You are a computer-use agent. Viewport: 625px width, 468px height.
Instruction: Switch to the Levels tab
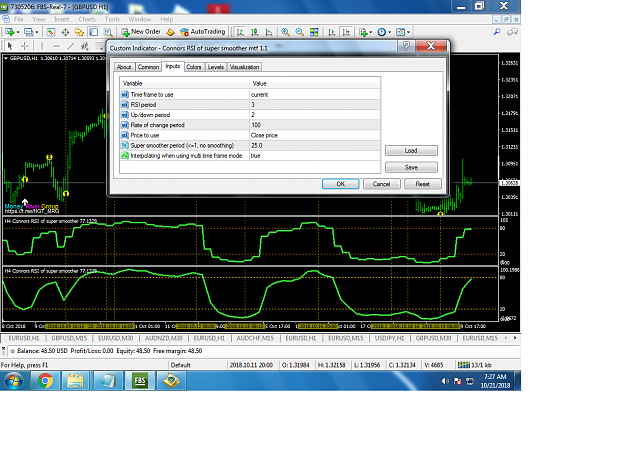[x=216, y=67]
